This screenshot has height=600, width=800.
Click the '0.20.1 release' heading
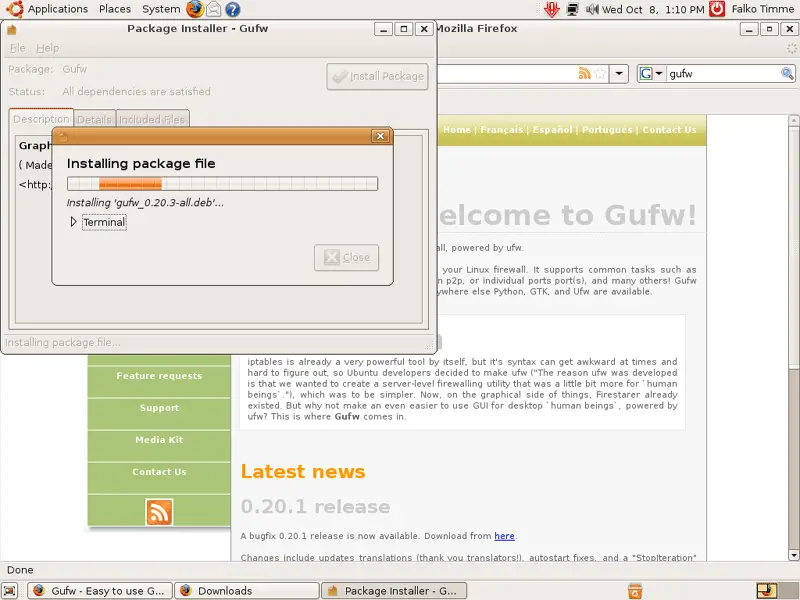pos(315,507)
